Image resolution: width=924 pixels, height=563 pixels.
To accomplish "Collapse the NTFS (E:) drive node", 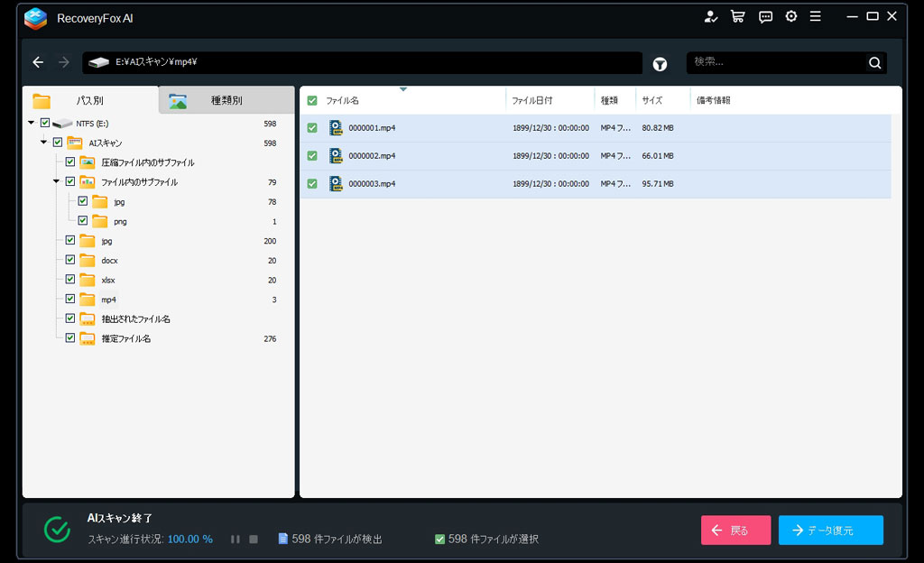I will pos(32,123).
